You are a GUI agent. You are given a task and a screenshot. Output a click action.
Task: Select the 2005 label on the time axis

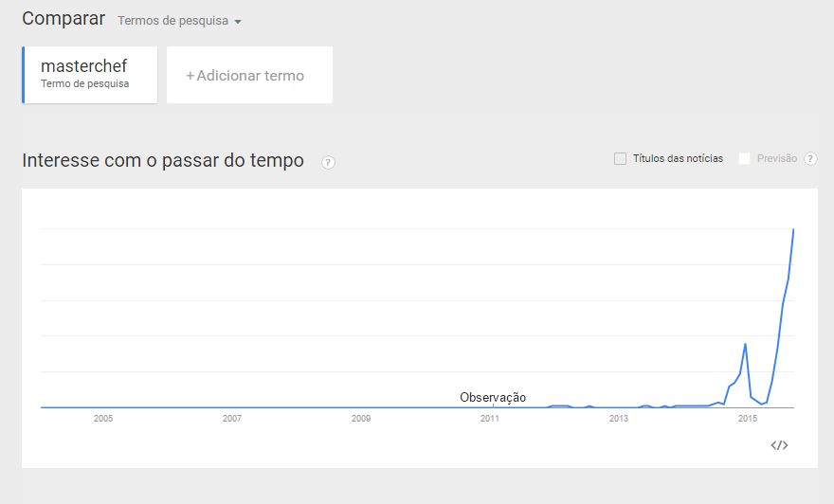tap(103, 418)
